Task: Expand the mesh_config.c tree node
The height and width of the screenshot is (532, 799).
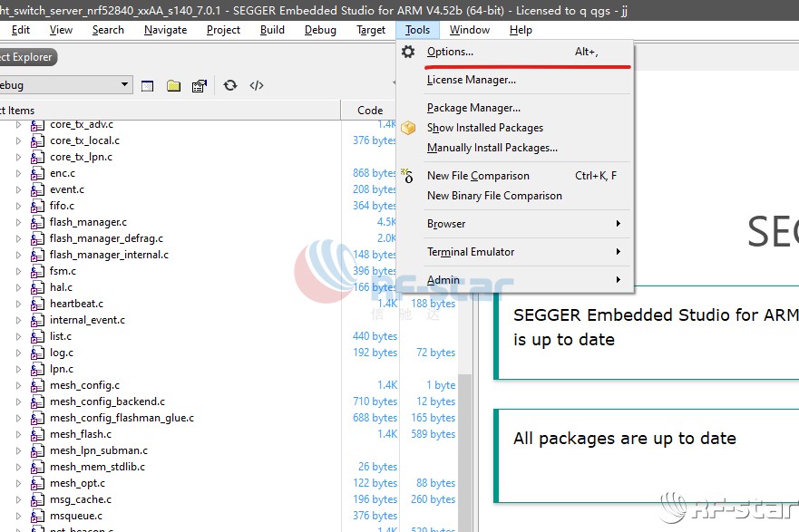Action: [x=18, y=385]
